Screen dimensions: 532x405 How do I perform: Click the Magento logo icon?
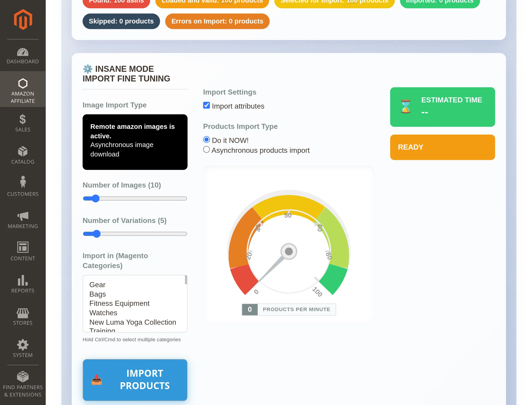tap(23, 20)
